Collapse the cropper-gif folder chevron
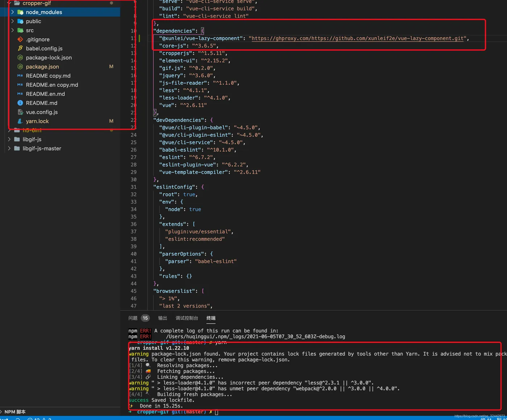The height and width of the screenshot is (420, 507). tap(9, 3)
